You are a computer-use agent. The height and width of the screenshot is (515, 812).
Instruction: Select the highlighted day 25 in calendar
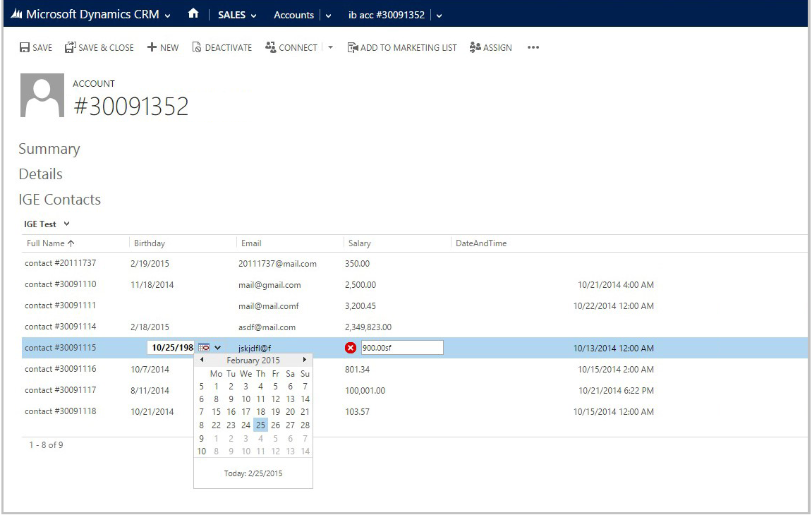[260, 425]
